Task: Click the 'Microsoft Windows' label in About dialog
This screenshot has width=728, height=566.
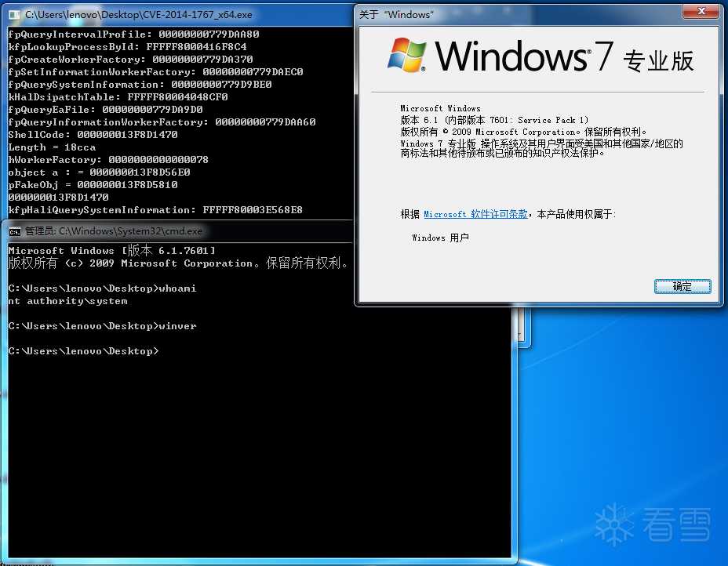Action: click(440, 108)
